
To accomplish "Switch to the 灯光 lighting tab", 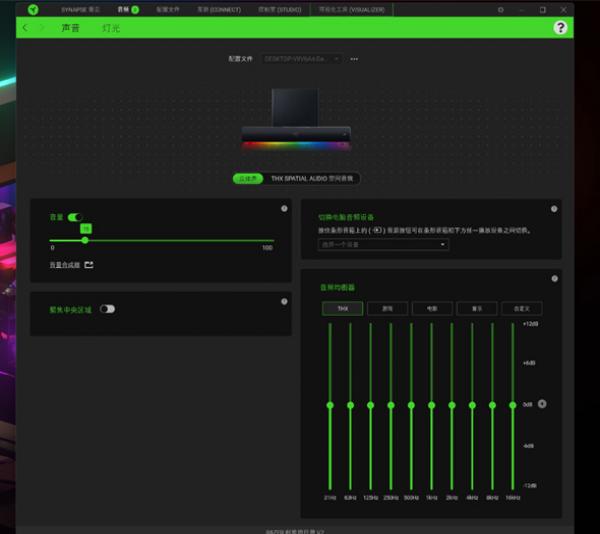I will pos(111,28).
